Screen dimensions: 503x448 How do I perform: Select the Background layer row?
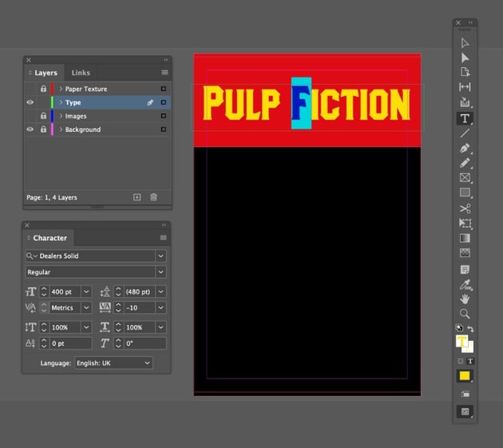[98, 129]
